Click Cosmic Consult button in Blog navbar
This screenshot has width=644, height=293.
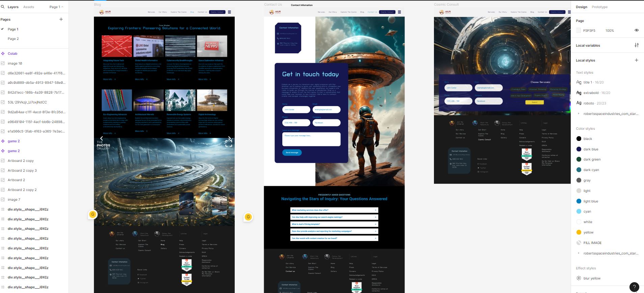217,12
